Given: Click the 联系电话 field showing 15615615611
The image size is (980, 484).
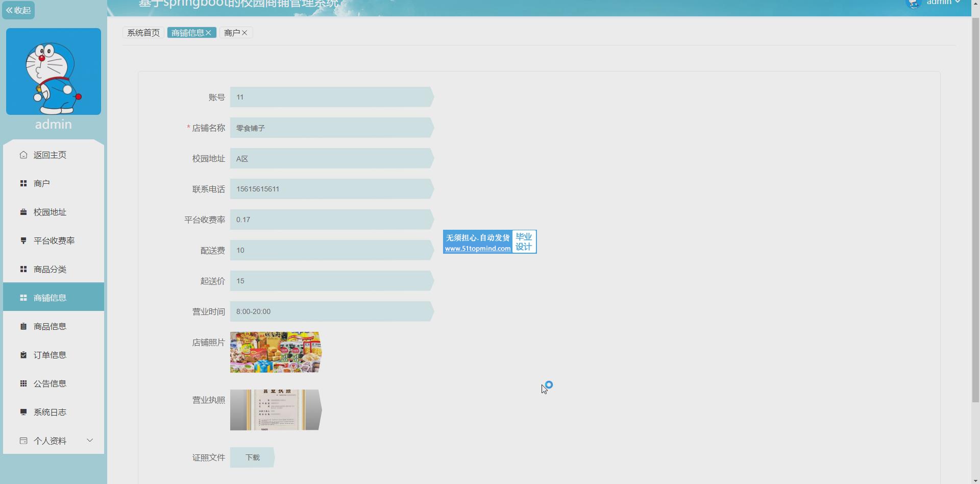Looking at the screenshot, I should (x=332, y=189).
